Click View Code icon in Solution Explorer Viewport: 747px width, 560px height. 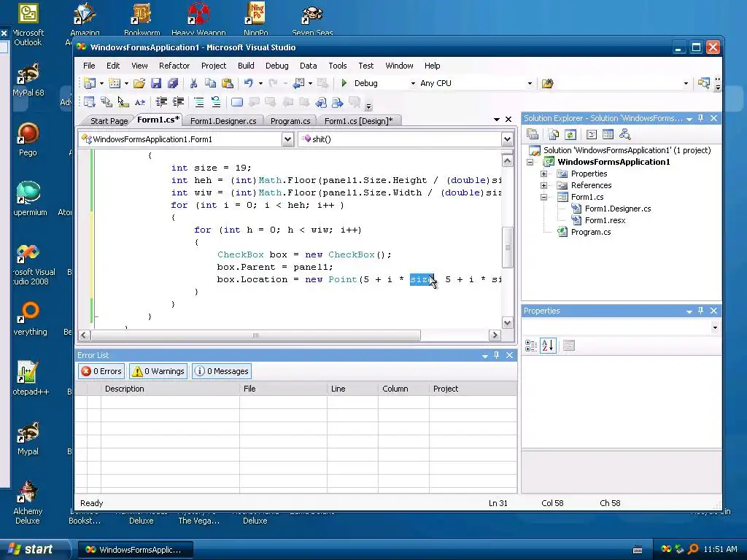click(x=591, y=135)
